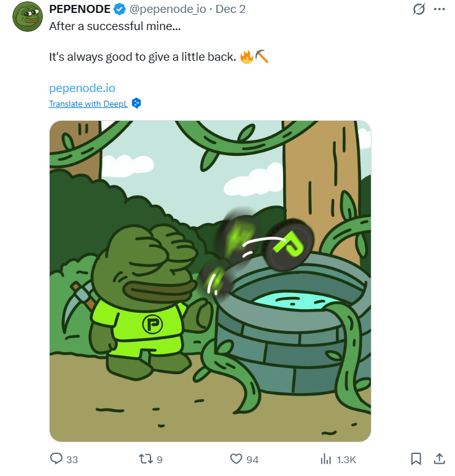Visit the pepenode.io link
Viewport: 455px width, 476px height.
[x=82, y=88]
